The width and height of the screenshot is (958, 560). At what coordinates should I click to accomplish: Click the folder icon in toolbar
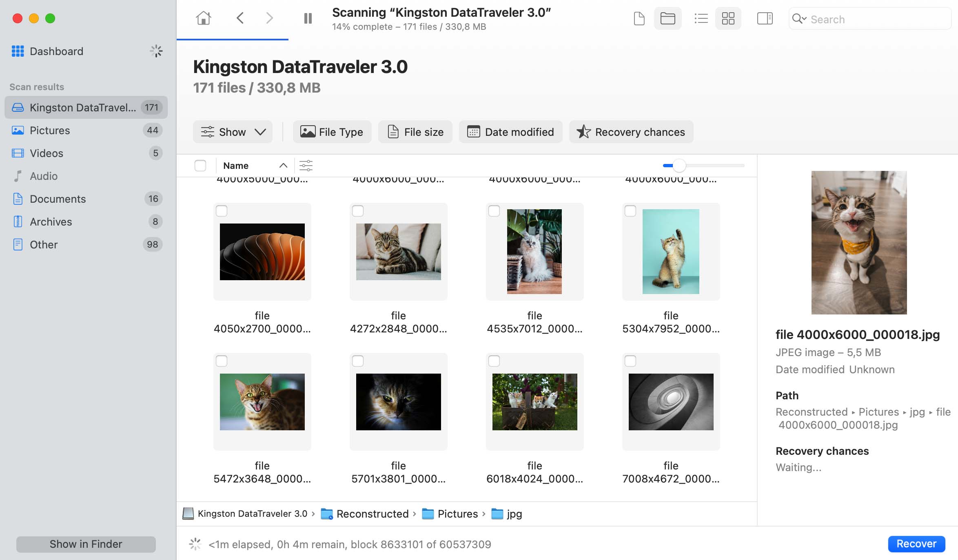(x=667, y=19)
